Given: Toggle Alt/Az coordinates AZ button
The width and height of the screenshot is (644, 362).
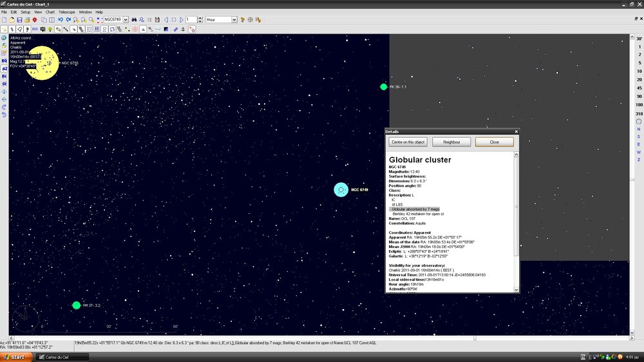Looking at the screenshot, I should [x=5, y=68].
